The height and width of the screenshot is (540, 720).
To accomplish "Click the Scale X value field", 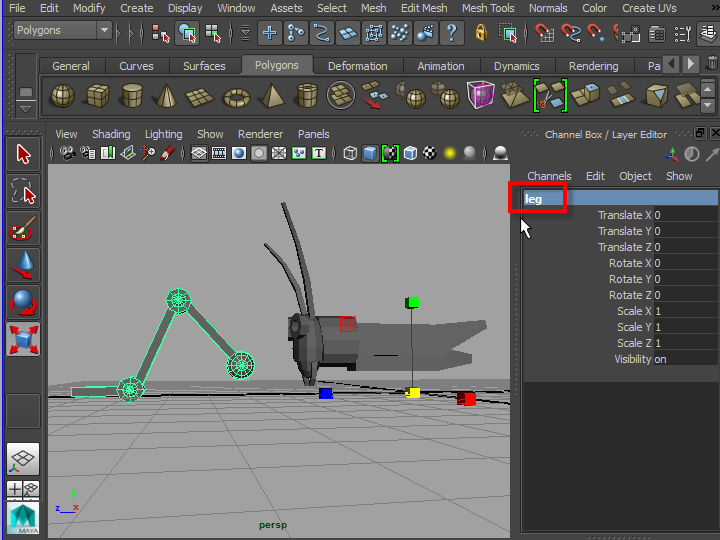I will coord(686,311).
